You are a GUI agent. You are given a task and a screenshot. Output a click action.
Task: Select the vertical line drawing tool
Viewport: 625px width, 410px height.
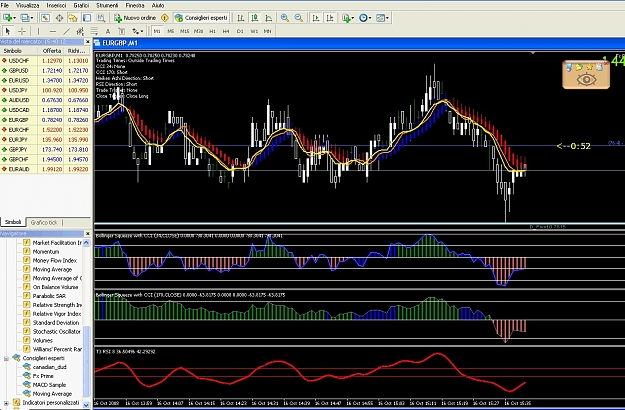pos(38,31)
